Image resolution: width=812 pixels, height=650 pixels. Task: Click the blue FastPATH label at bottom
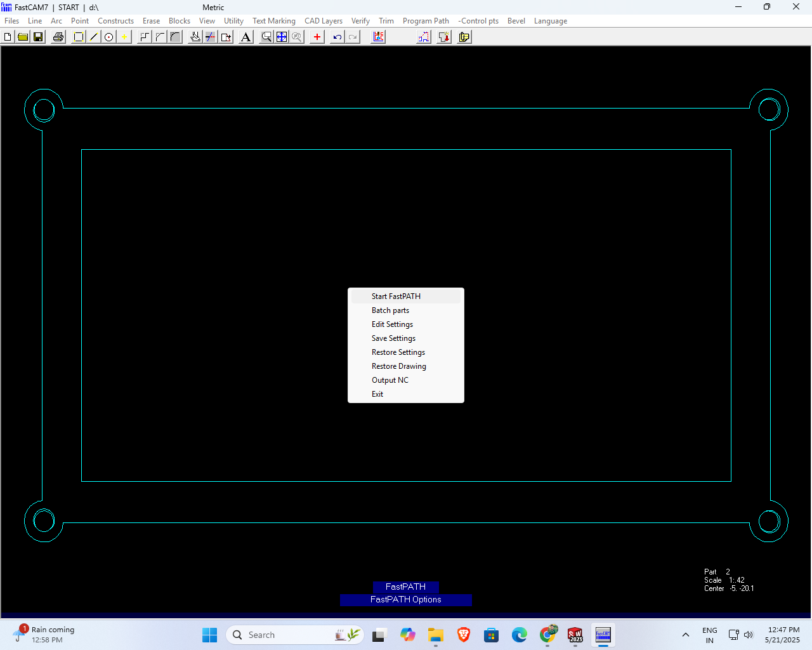coord(406,587)
